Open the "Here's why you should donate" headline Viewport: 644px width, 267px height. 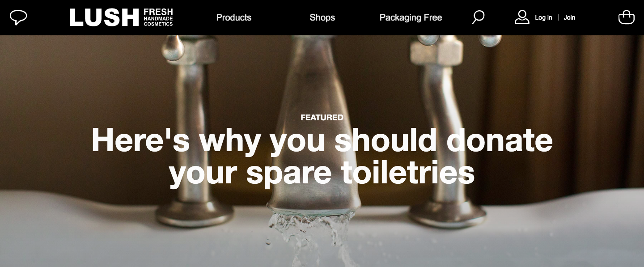(322, 140)
